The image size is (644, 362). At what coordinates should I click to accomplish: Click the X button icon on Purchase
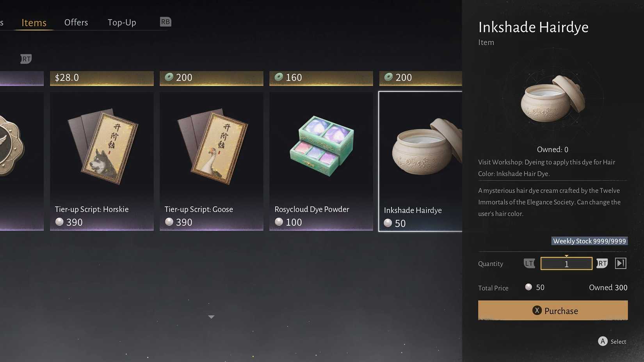(x=537, y=311)
